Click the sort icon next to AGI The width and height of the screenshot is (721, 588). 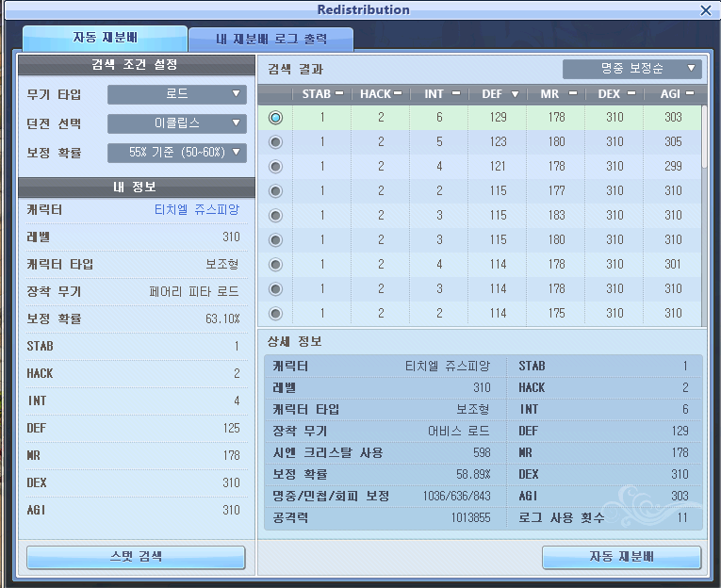[x=691, y=94]
